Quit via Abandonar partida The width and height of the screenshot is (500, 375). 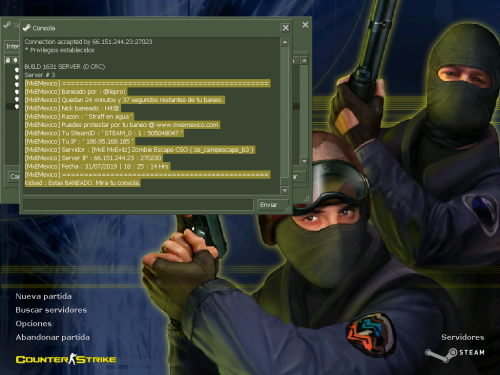coord(52,337)
